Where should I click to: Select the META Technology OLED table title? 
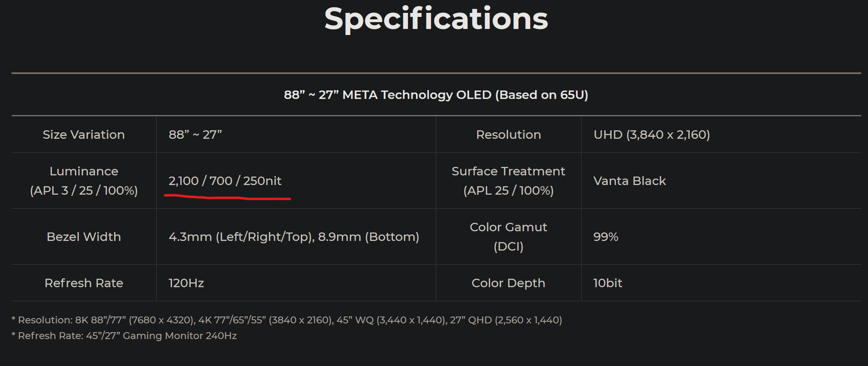(436, 95)
